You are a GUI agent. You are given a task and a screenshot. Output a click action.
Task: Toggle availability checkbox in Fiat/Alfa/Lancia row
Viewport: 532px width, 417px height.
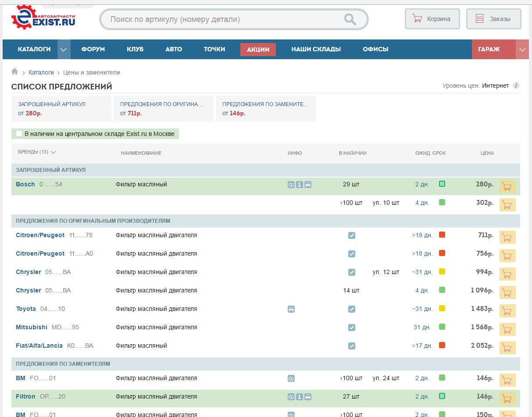pos(352,346)
